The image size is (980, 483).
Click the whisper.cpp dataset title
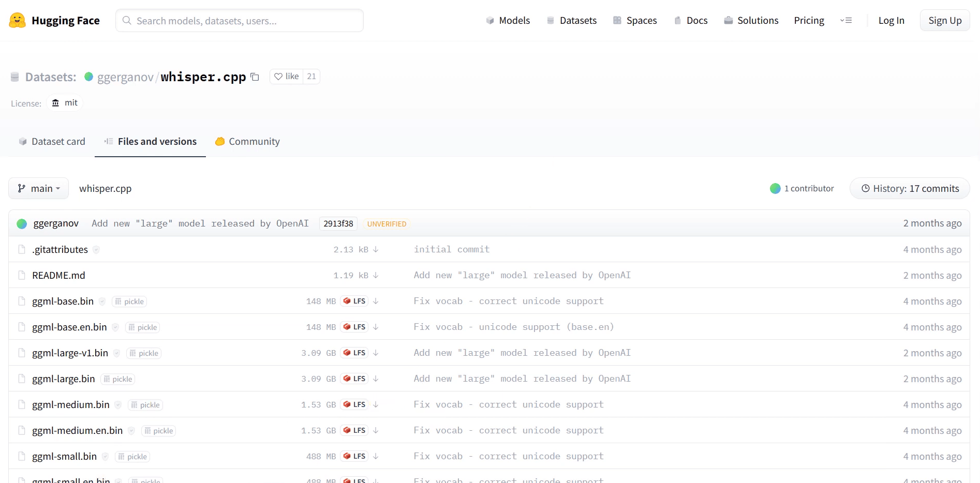click(x=203, y=77)
